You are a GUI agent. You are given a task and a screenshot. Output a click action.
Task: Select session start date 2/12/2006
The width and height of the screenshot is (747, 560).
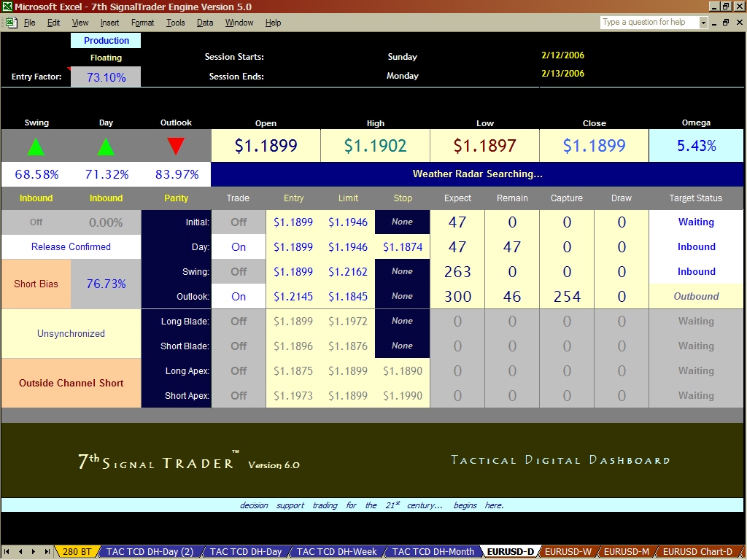click(x=562, y=55)
